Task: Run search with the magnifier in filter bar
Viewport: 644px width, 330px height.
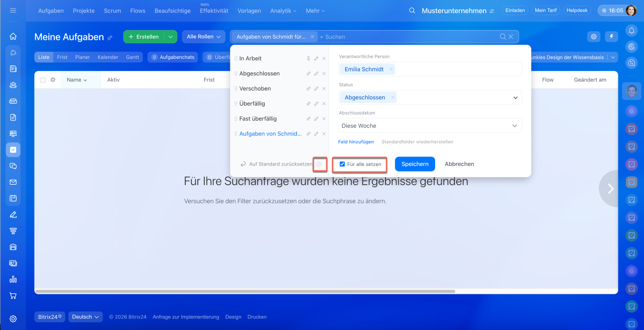Action: coord(503,37)
